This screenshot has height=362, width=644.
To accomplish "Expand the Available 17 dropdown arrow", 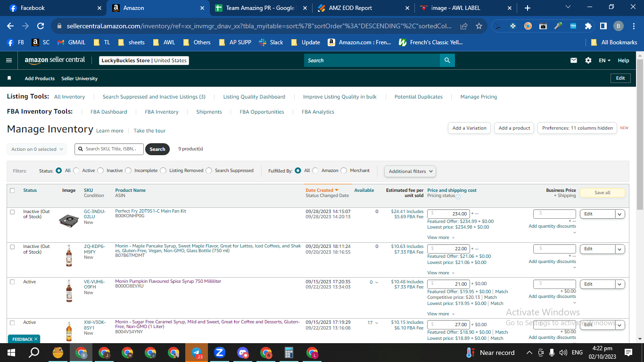I will tap(376, 323).
